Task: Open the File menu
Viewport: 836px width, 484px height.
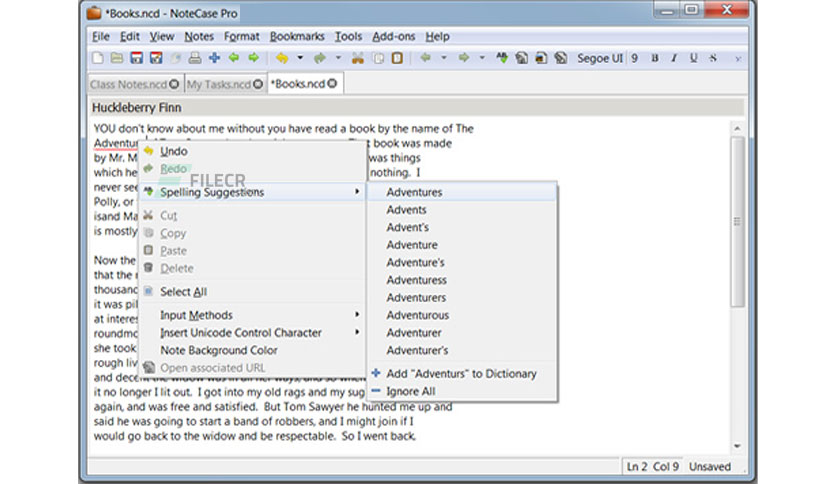Action: pyautogui.click(x=101, y=36)
